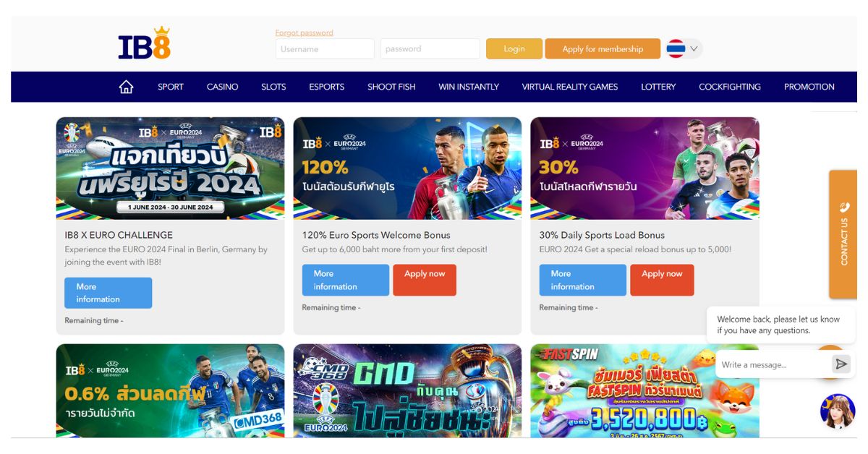Send chat message with arrow icon
868x454 pixels.
841,364
